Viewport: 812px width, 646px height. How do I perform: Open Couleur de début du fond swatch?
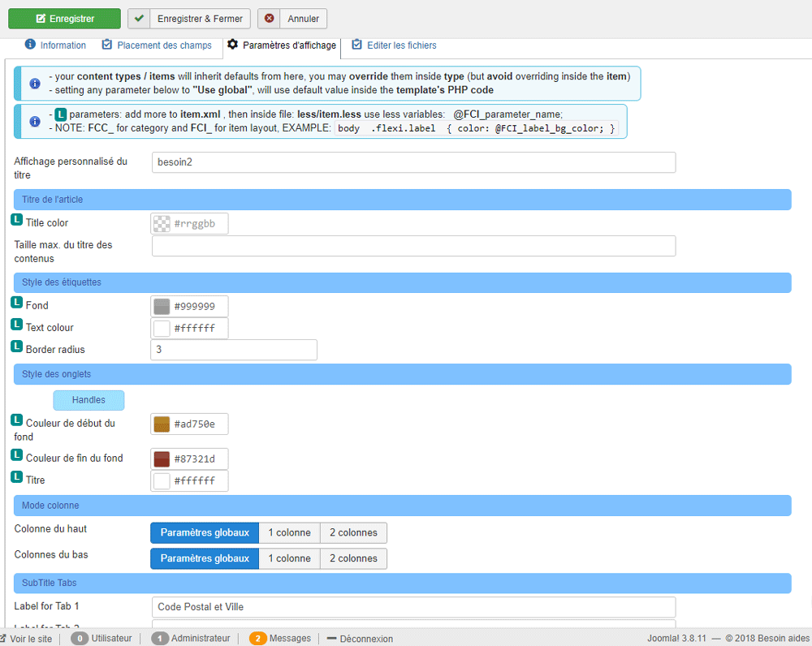click(162, 424)
